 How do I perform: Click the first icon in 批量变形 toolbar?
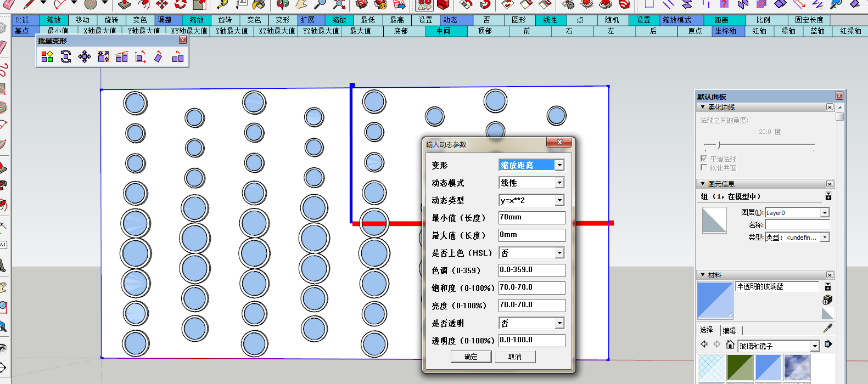pos(47,57)
